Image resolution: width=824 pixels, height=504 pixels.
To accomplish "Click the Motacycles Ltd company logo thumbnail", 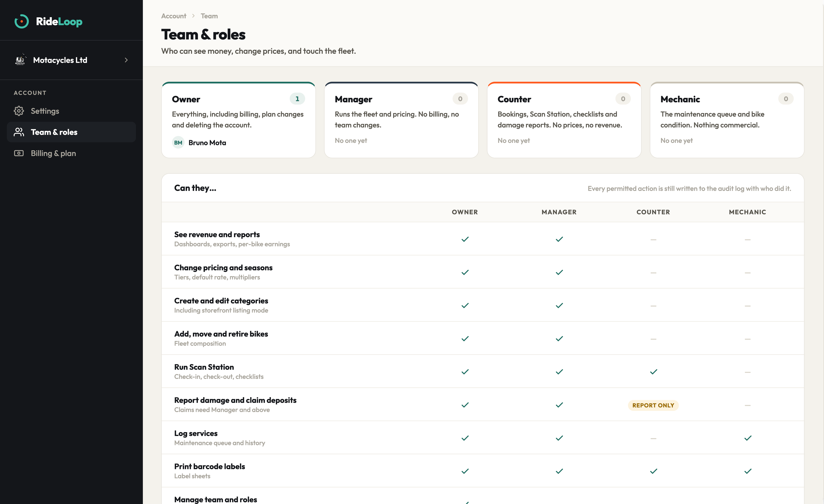I will pos(20,60).
